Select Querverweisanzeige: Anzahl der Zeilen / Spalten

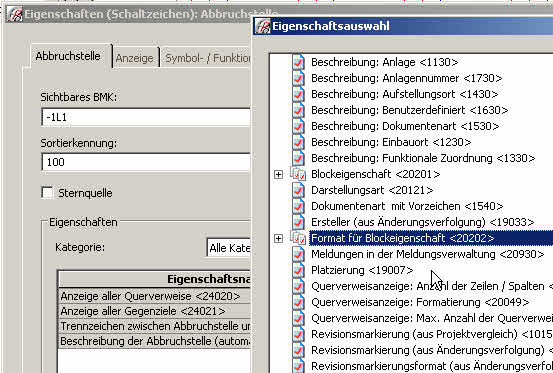(432, 286)
